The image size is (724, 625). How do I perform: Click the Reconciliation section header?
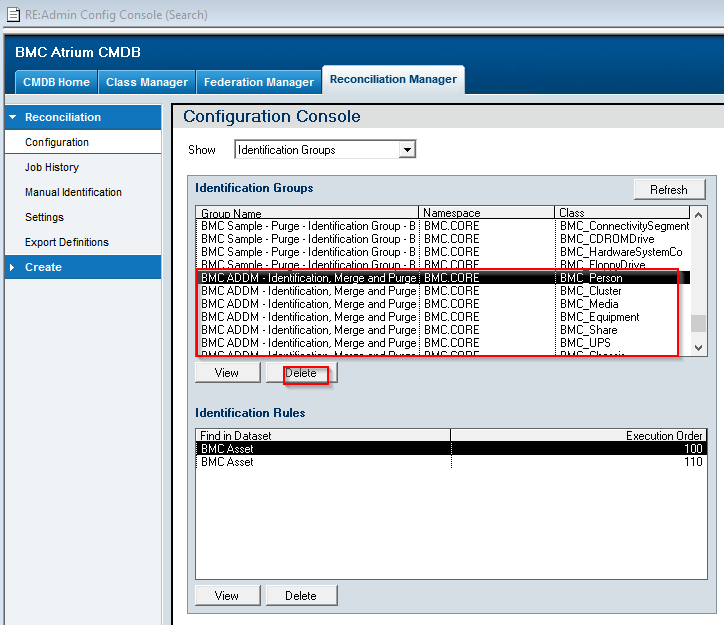click(83, 117)
